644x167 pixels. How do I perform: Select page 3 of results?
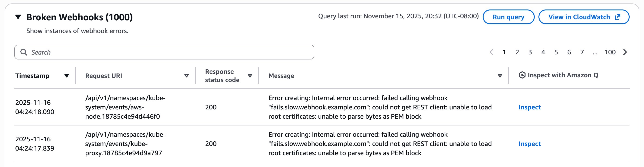pos(530,52)
